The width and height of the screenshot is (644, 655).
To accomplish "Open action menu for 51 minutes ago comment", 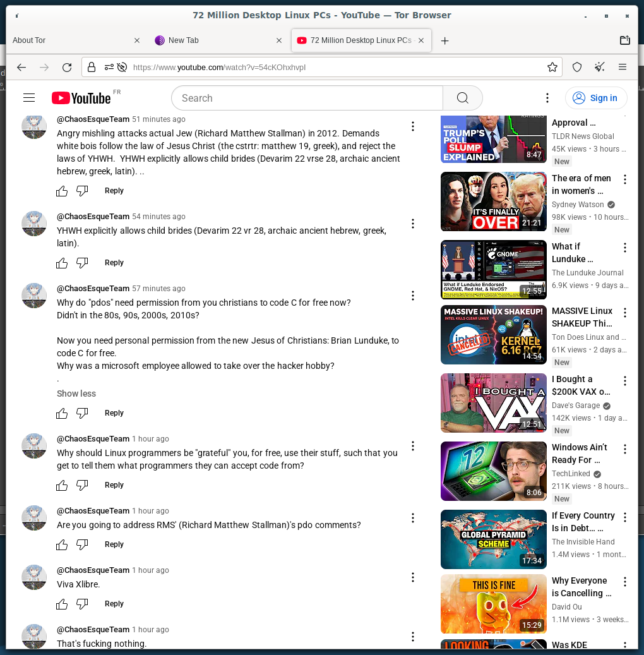I will [413, 126].
